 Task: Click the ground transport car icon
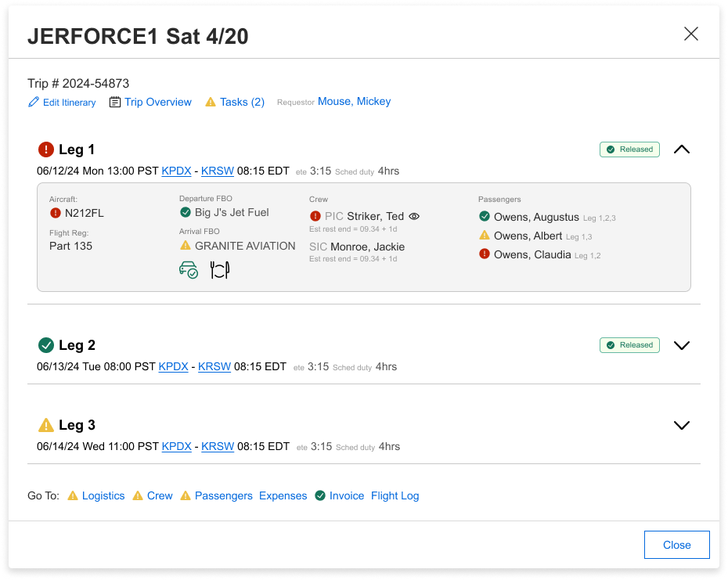188,270
